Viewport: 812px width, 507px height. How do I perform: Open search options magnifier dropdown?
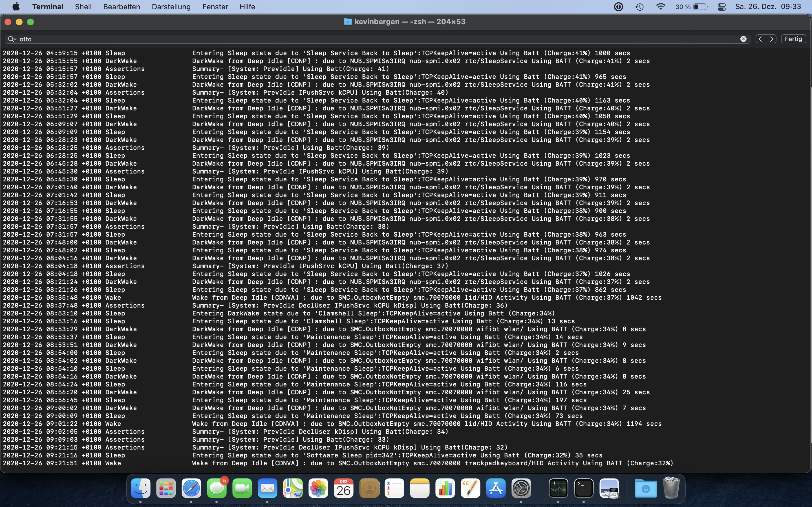coord(12,39)
